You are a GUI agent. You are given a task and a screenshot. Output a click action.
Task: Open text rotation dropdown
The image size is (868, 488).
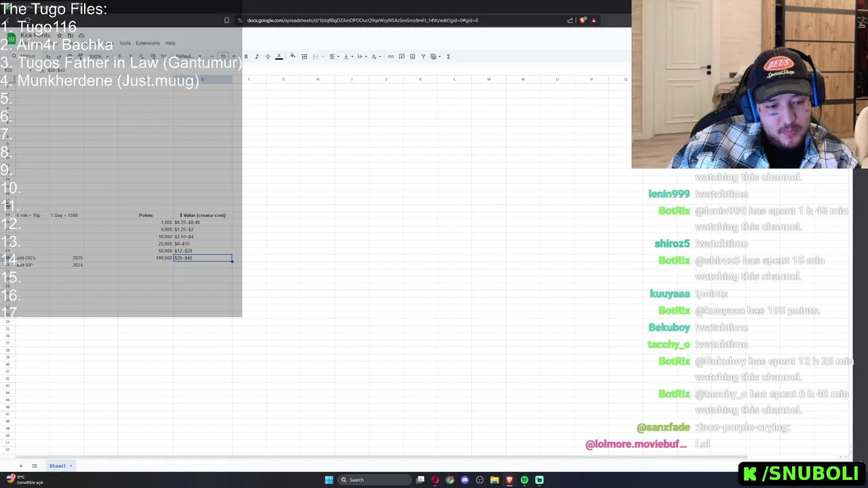[375, 56]
